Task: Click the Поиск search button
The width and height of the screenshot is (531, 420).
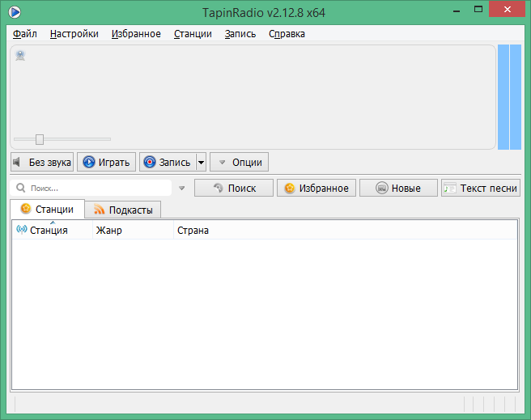Action: [x=234, y=188]
